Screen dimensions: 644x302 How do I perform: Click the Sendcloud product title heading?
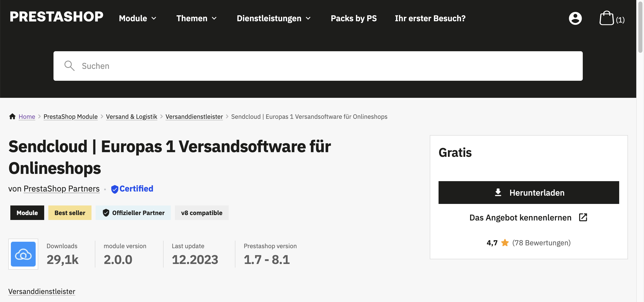[x=170, y=157]
